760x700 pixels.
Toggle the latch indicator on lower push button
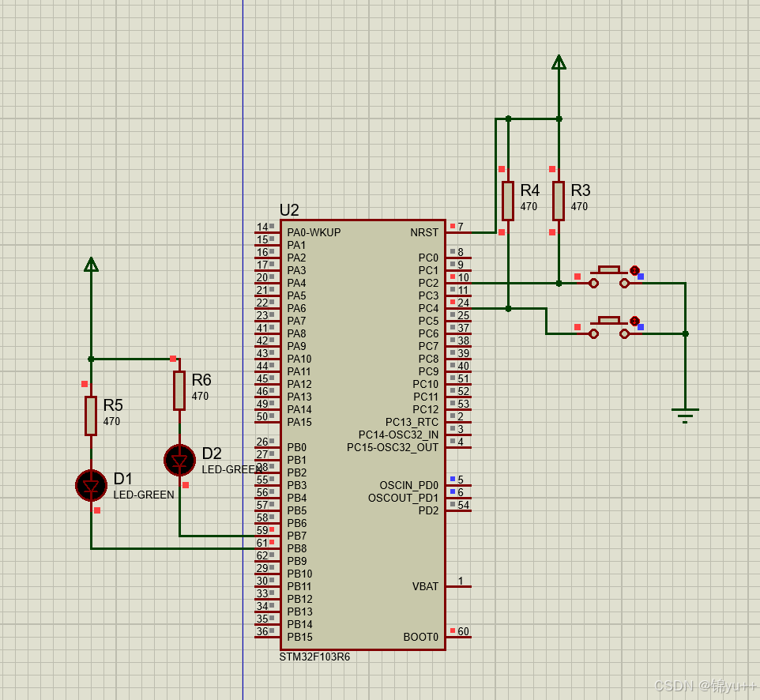[x=634, y=321]
